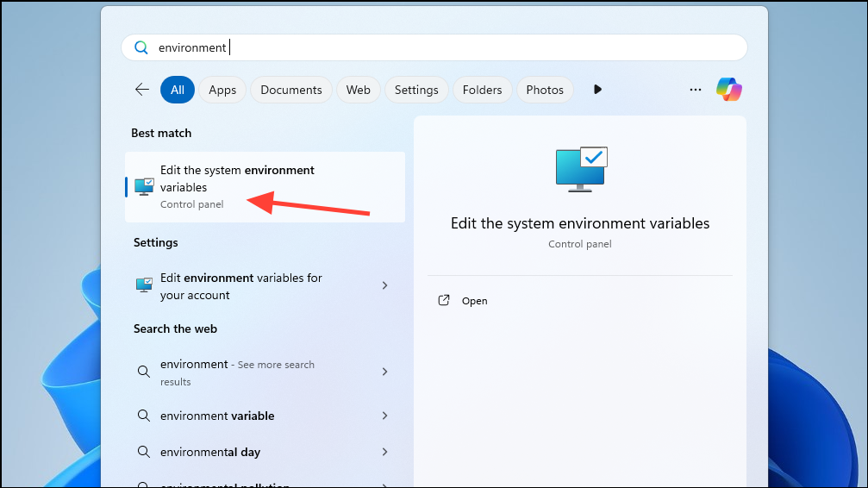868x488 pixels.
Task: Click Open in the preview pane
Action: pyautogui.click(x=474, y=301)
